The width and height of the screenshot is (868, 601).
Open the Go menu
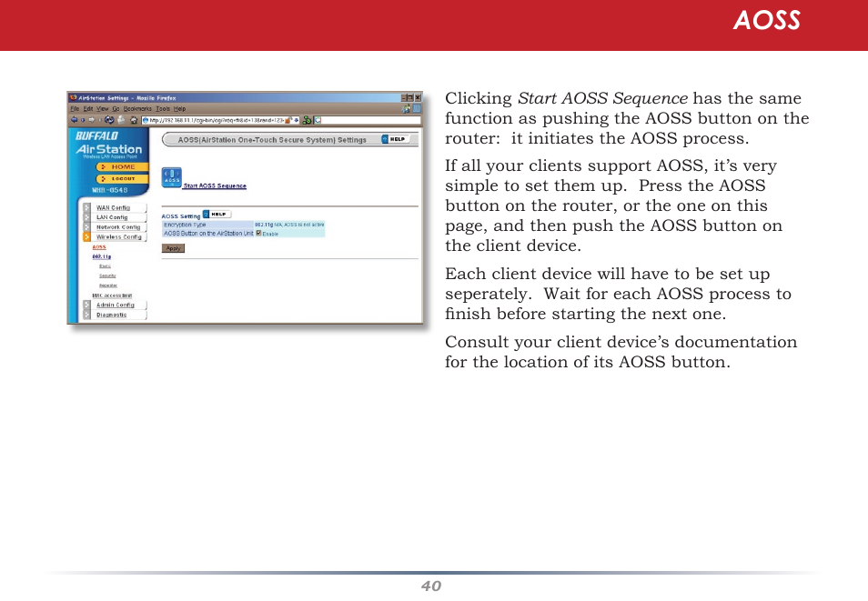tap(116, 109)
